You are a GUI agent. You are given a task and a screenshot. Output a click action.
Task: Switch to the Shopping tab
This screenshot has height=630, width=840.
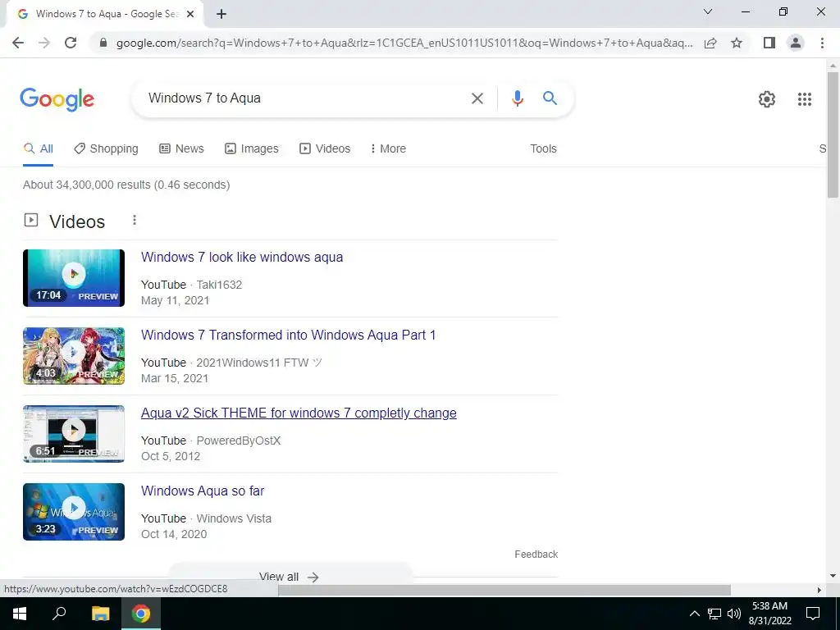coord(106,149)
